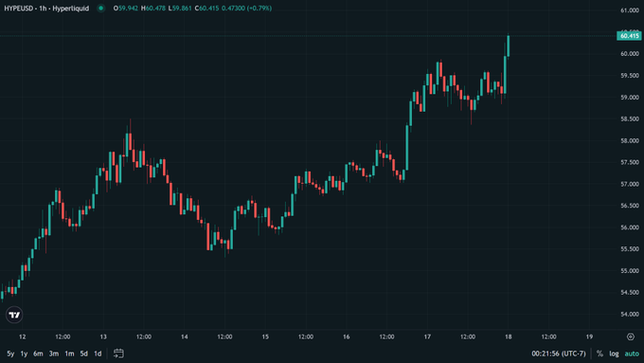Click the 54.000 price axis label
The image size is (644, 363).
pyautogui.click(x=629, y=314)
